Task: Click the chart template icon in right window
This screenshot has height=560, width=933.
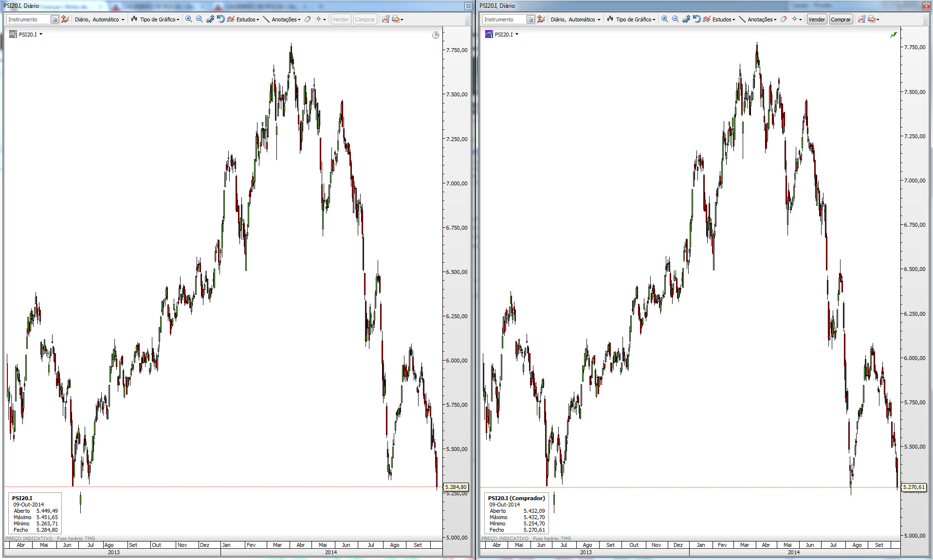Action: [x=541, y=19]
